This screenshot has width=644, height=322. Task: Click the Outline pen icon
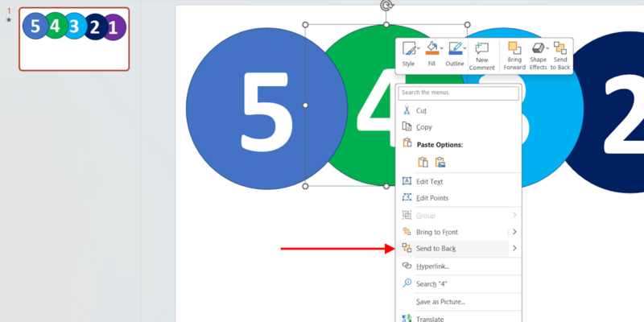(x=455, y=49)
